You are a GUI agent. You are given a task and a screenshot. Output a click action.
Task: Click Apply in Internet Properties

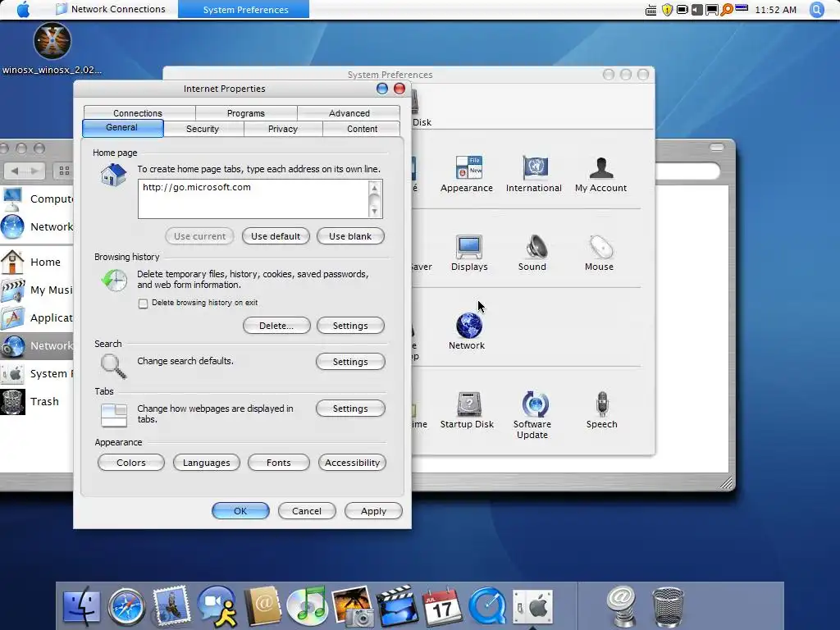(373, 511)
